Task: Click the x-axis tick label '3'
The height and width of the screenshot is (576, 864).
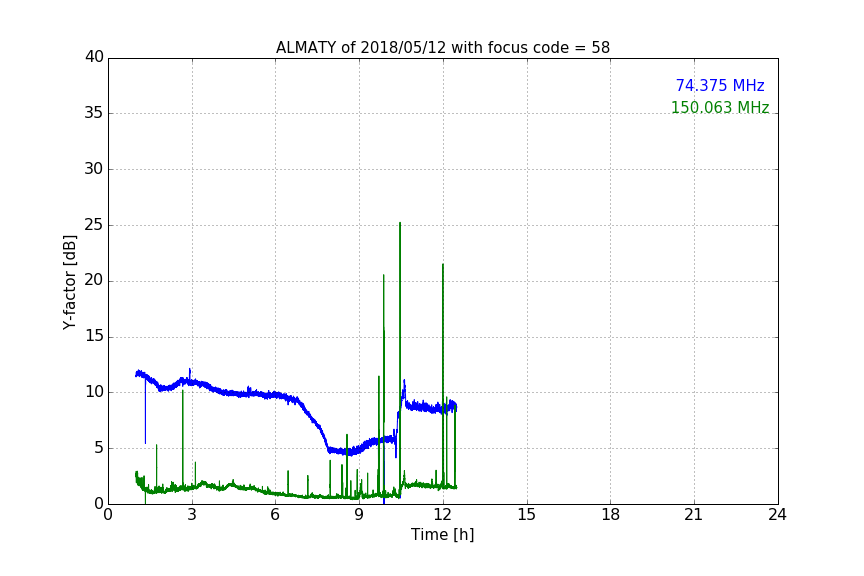Action: pyautogui.click(x=192, y=515)
